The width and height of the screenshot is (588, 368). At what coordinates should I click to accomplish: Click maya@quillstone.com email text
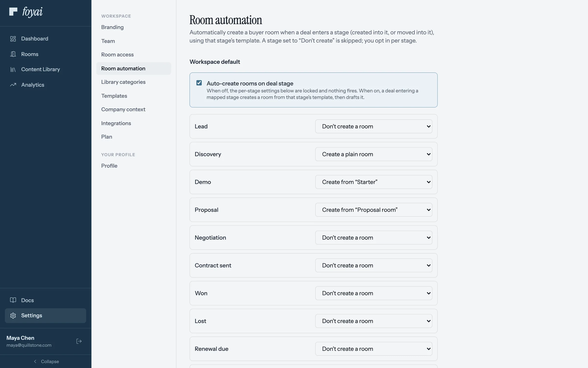[29, 345]
